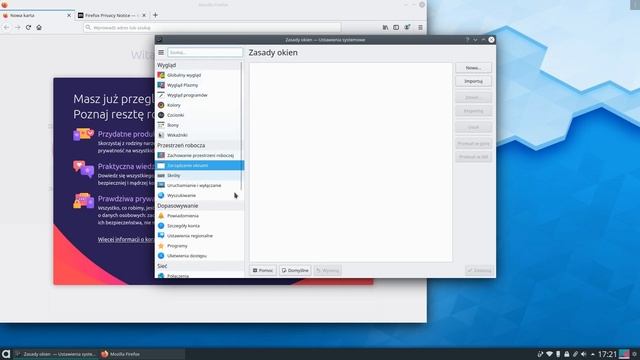Viewport: 640px width, 360px height.
Task: Click the 17:21 panel clock
Action: pos(607,354)
